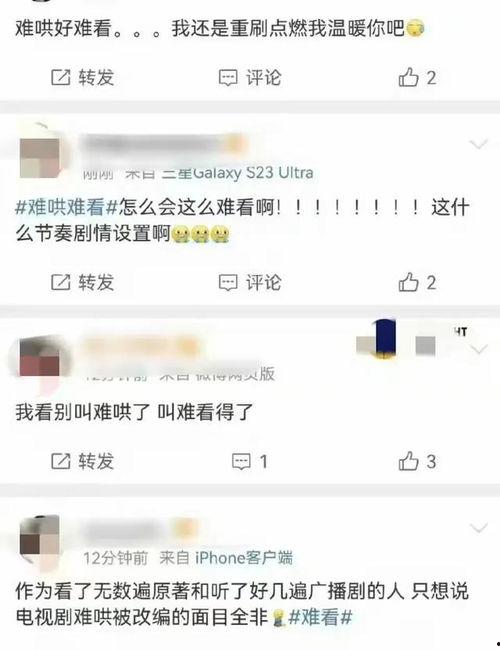Open the #难看# hashtag link

(x=320, y=617)
